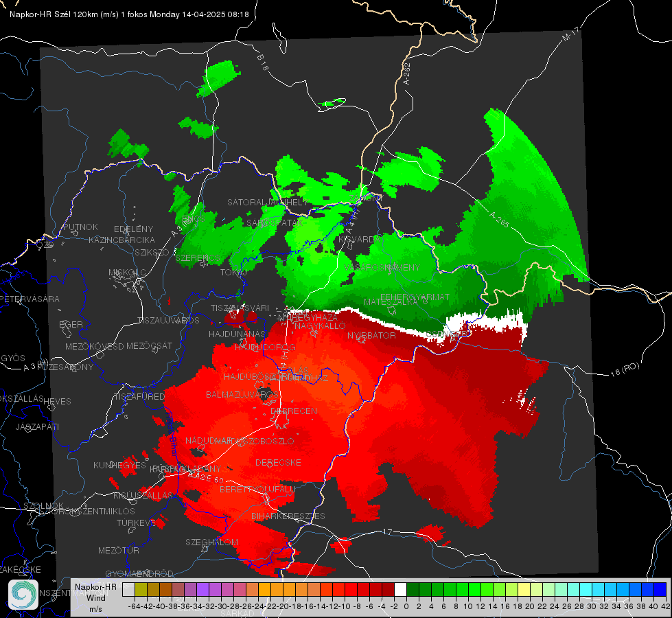Select the KUNHEGYES label

click(x=119, y=466)
